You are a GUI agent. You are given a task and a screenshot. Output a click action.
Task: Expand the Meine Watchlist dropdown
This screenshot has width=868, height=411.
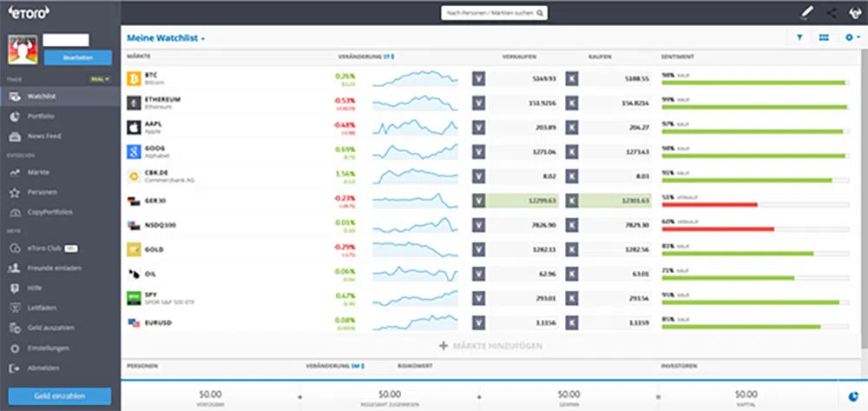click(x=166, y=38)
